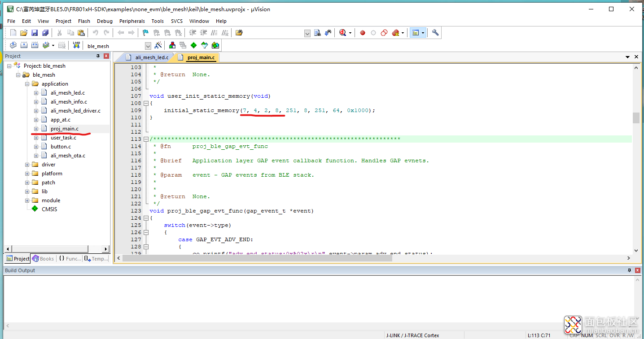Click the Select Software Packs icon

point(205,45)
